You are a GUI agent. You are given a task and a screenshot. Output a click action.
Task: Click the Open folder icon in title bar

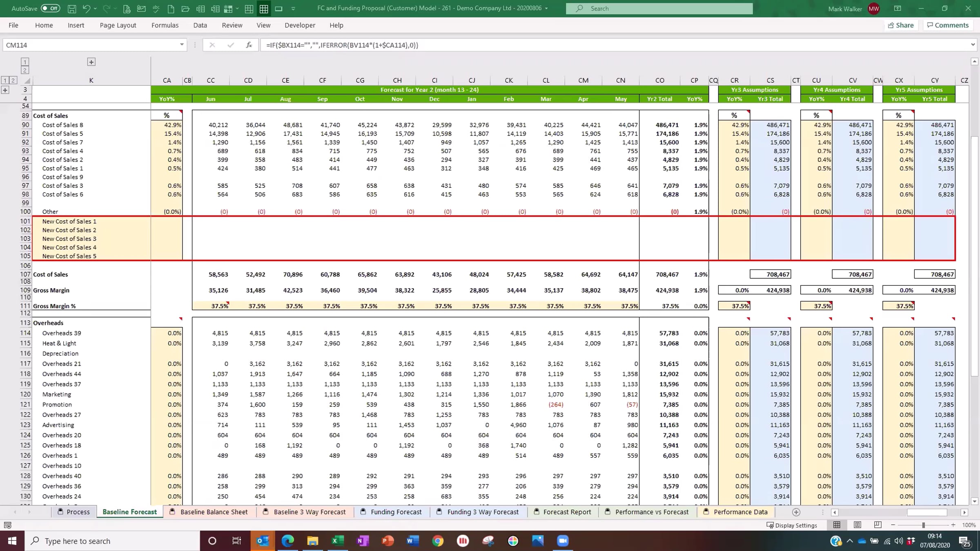tap(185, 9)
